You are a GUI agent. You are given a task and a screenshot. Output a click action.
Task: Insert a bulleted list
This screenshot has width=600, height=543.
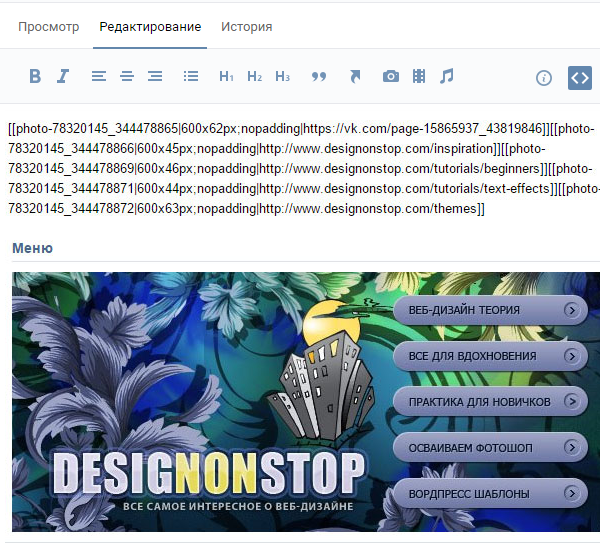(x=191, y=76)
